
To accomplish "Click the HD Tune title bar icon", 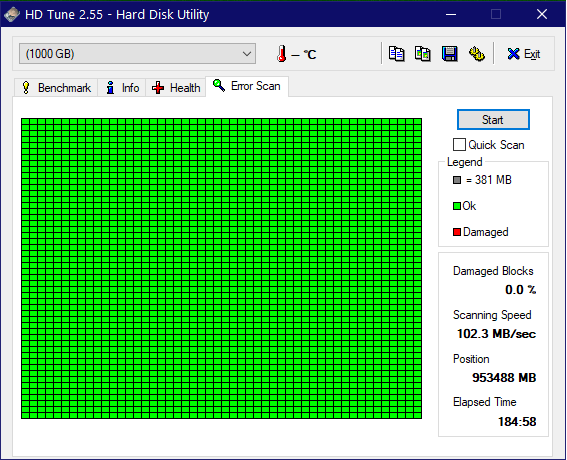I will pos(12,14).
